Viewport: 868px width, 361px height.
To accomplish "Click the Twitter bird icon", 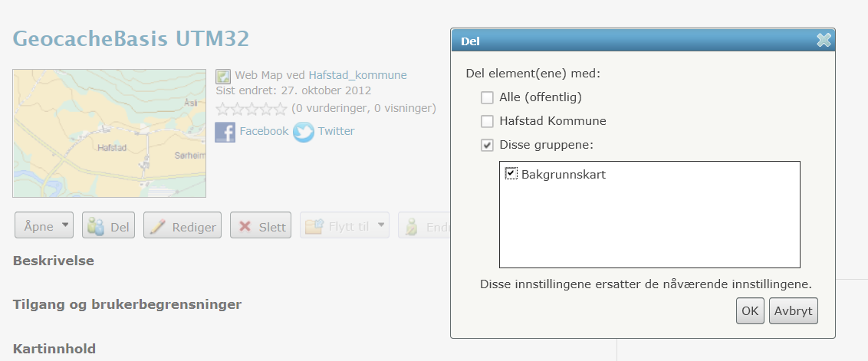I will click(x=304, y=133).
